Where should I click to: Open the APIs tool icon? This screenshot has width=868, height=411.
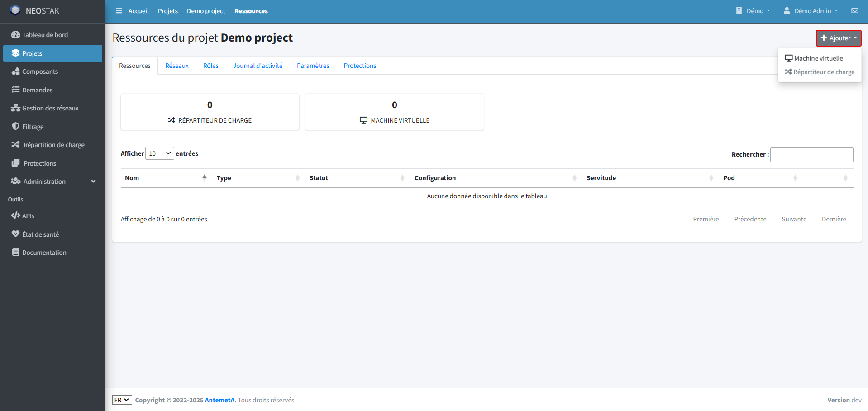[x=16, y=215]
